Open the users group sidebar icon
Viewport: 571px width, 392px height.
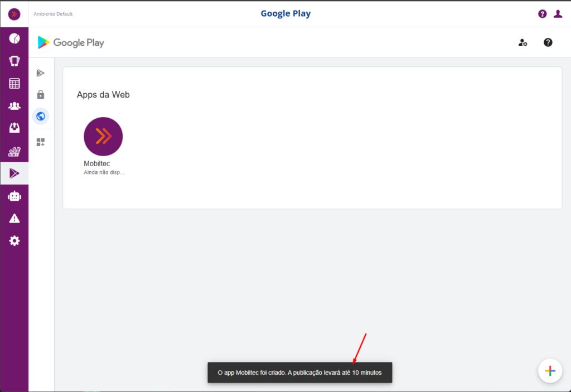click(14, 106)
